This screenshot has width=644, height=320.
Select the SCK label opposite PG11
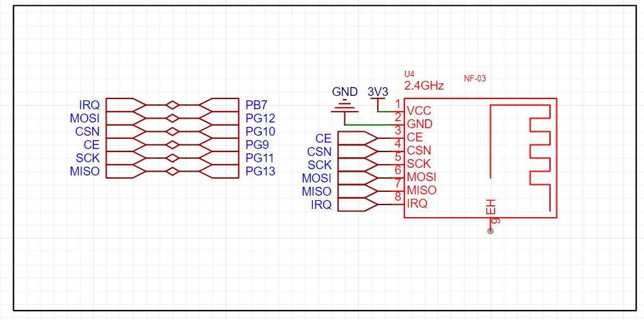(88, 158)
